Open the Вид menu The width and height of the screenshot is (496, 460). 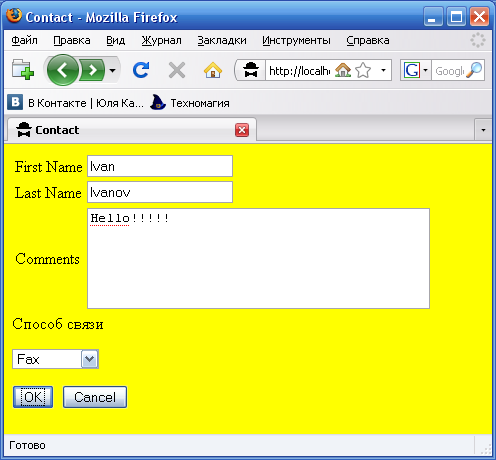click(115, 40)
